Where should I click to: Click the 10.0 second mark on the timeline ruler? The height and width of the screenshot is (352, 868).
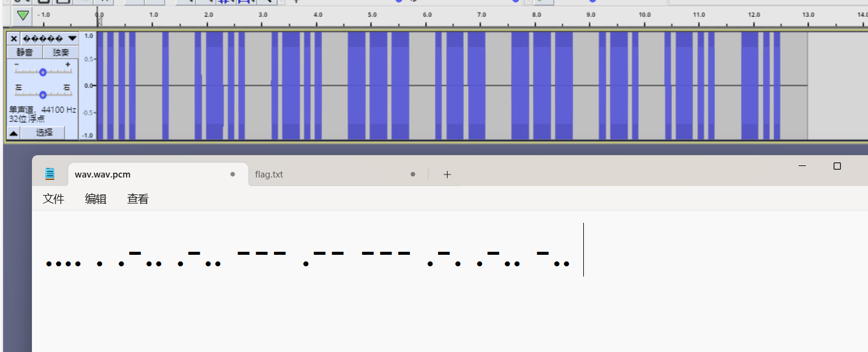coord(645,14)
